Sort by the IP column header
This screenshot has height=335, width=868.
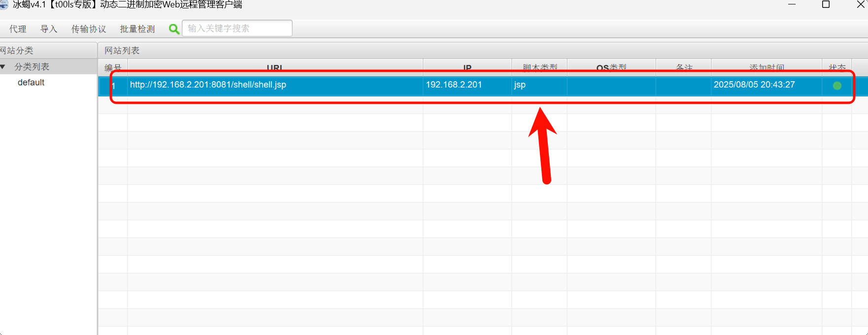tap(467, 67)
